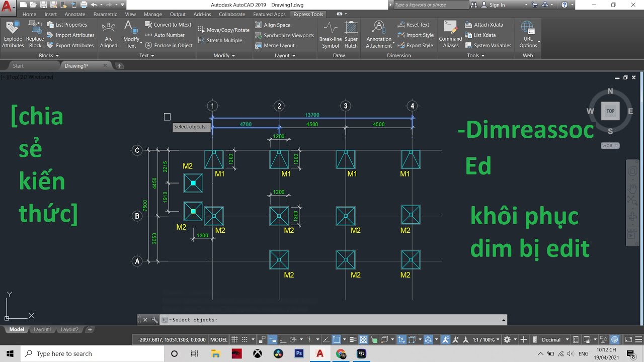Click the Modify Text button
Screen dimensions: 644x362
[x=131, y=35]
